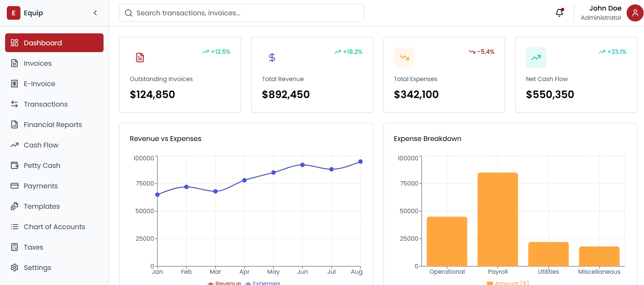The image size is (644, 285).
Task: Click the Outstanding Invoices document icon
Action: tap(140, 58)
